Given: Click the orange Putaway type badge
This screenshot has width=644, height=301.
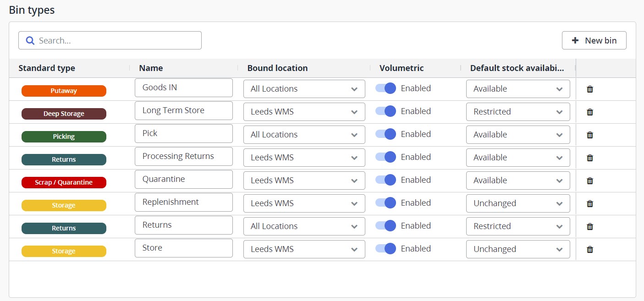Looking at the screenshot, I should coord(64,91).
